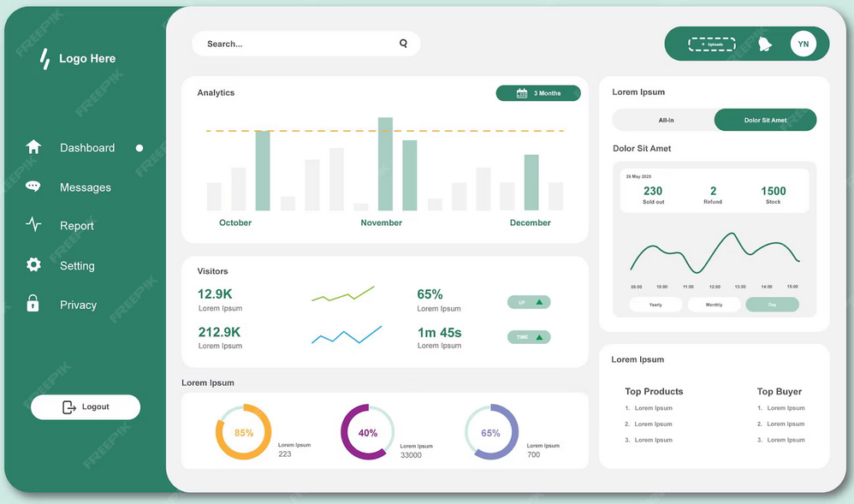Switch to the All-in toggle option
This screenshot has height=504, width=854.
[x=665, y=120]
